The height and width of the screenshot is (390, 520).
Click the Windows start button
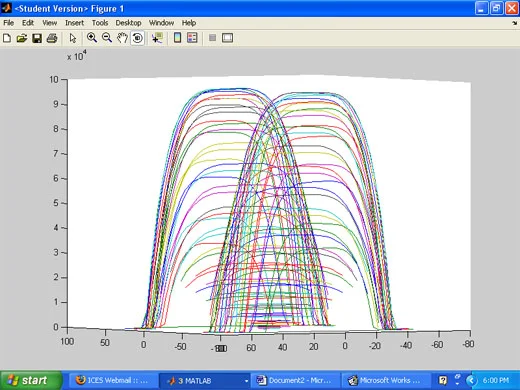click(x=31, y=380)
